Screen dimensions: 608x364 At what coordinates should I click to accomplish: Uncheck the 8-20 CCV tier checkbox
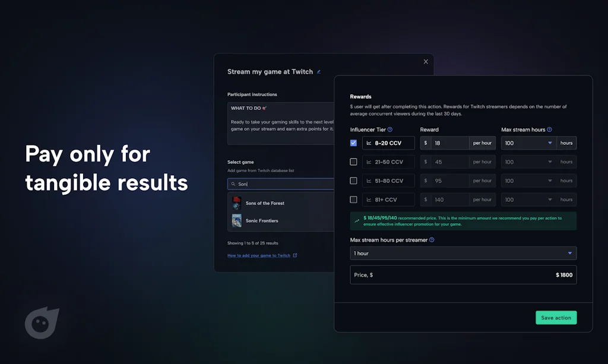click(x=353, y=143)
